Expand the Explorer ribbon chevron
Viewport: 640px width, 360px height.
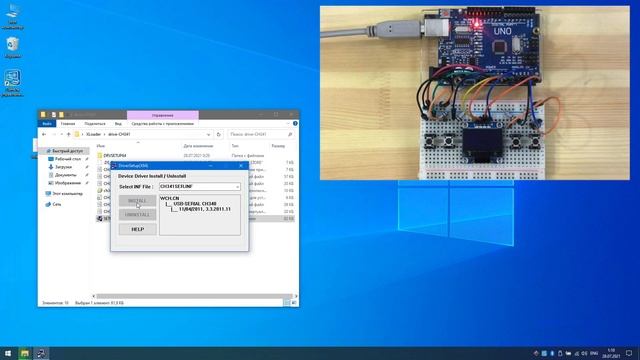tap(288, 123)
